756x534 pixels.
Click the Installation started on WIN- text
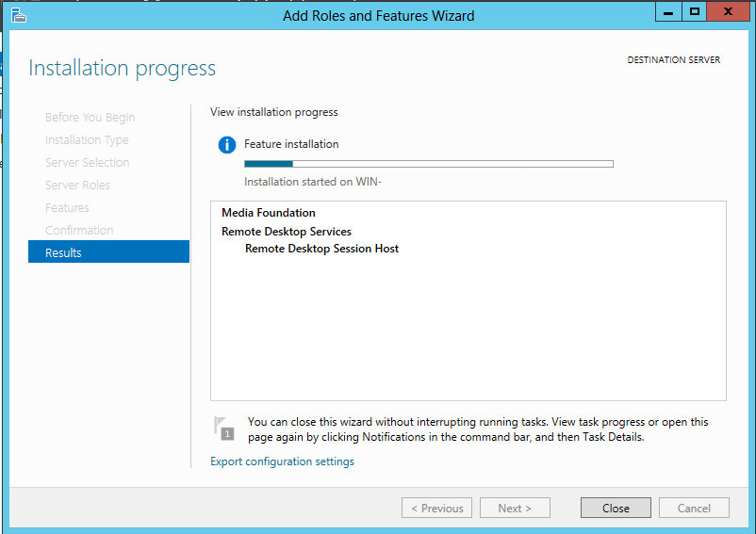[312, 182]
